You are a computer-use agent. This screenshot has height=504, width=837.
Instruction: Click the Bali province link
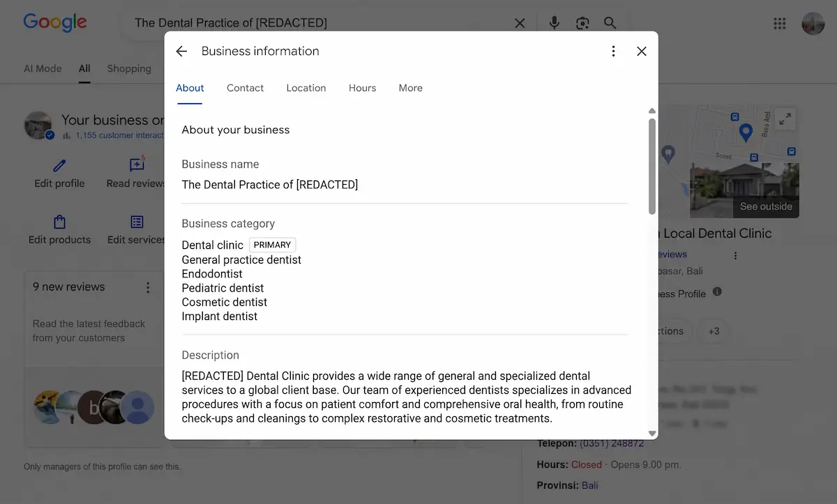(x=590, y=485)
